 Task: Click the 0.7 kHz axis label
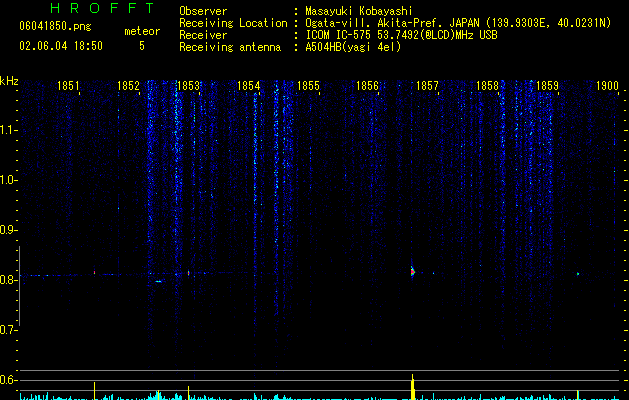tap(9, 330)
